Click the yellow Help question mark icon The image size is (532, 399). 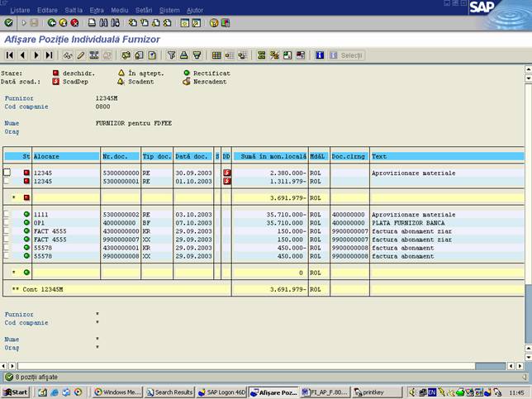coord(214,22)
